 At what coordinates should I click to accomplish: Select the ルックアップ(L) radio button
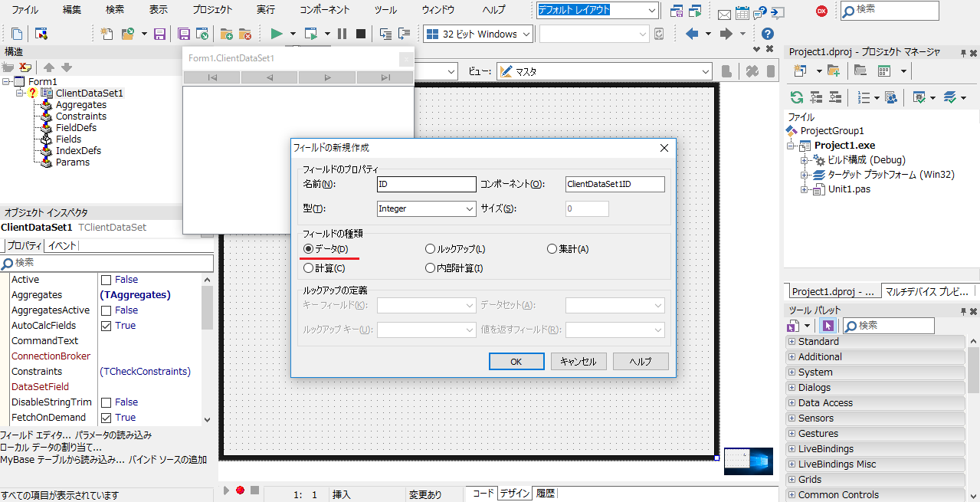(430, 248)
